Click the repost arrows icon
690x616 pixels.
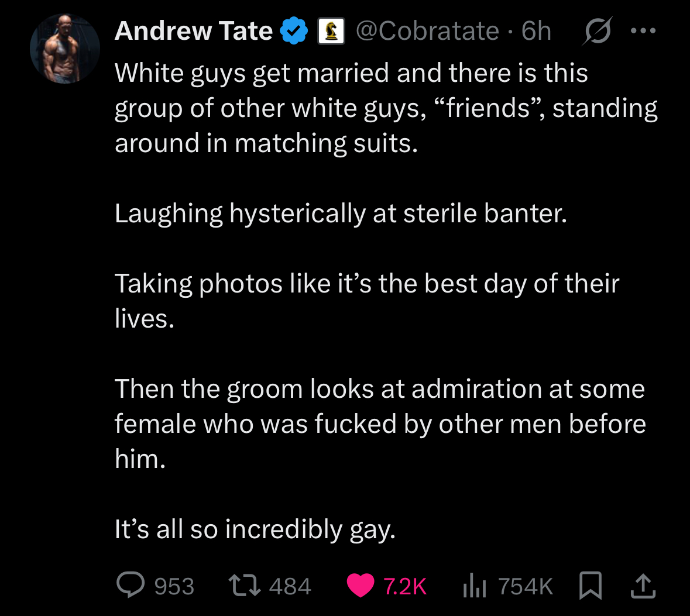coord(245,586)
